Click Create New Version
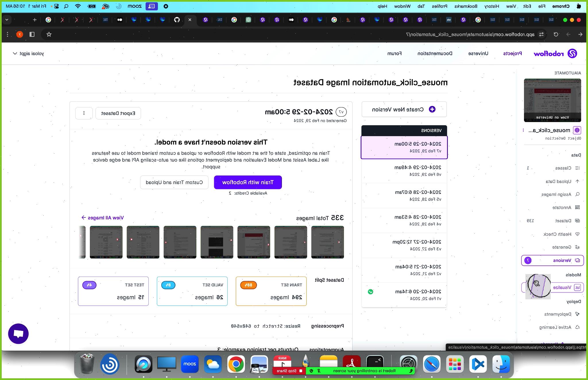 404,109
